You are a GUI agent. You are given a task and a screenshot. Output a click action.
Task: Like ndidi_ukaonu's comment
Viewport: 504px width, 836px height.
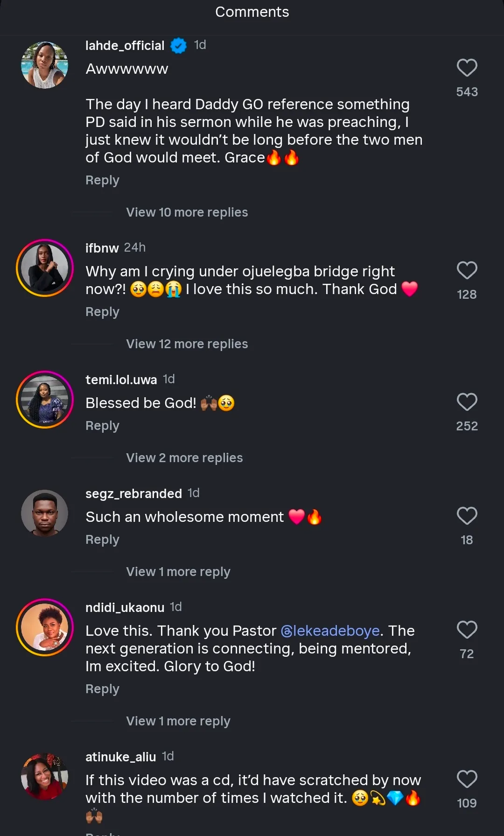(467, 630)
